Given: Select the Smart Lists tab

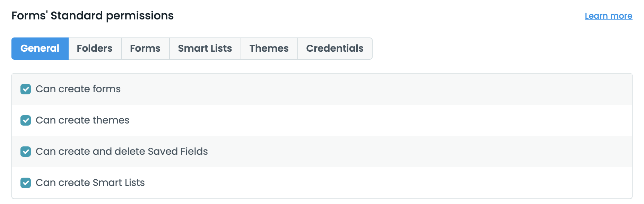Looking at the screenshot, I should pyautogui.click(x=205, y=49).
